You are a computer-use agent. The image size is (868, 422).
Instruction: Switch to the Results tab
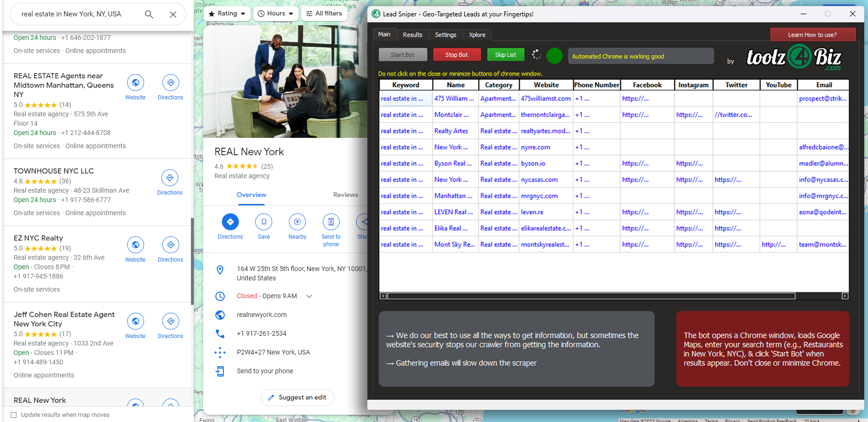[412, 35]
